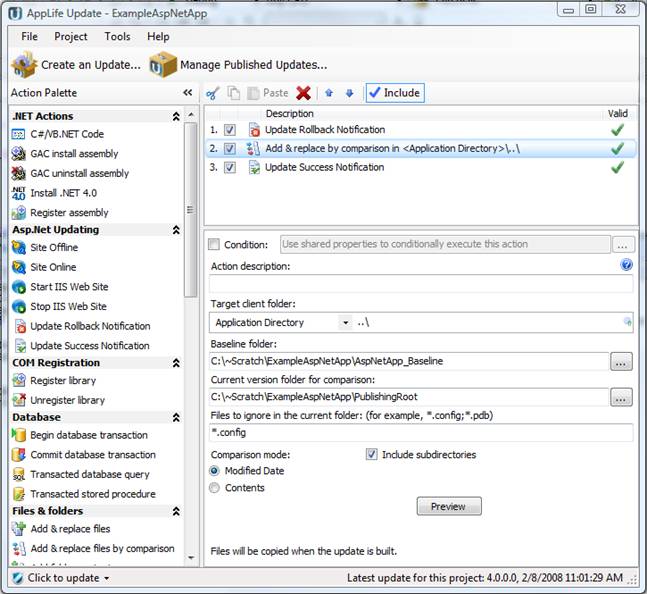This screenshot has width=647, height=594.
Task: Select Install .NET 4.0 action
Action: click(54, 193)
